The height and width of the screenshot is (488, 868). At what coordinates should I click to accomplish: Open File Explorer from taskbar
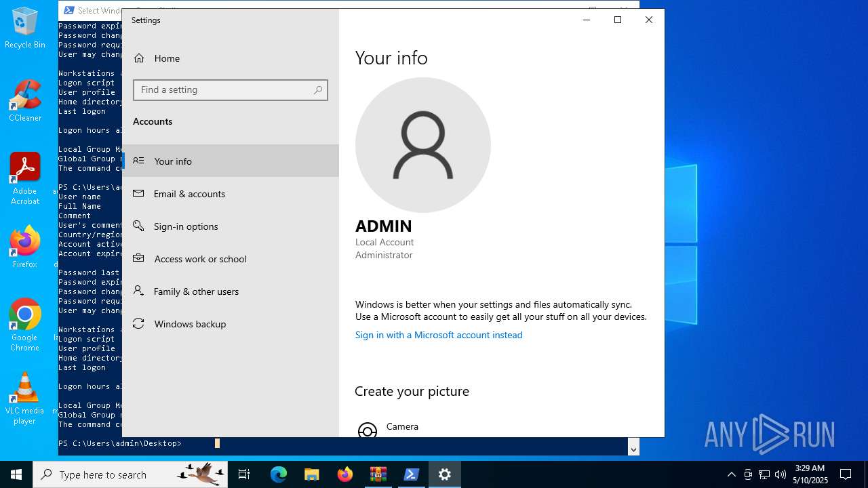(x=312, y=474)
